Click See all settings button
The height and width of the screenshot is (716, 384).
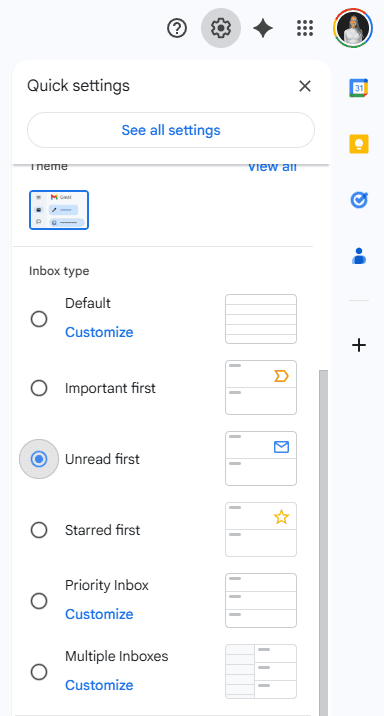pyautogui.click(x=171, y=130)
